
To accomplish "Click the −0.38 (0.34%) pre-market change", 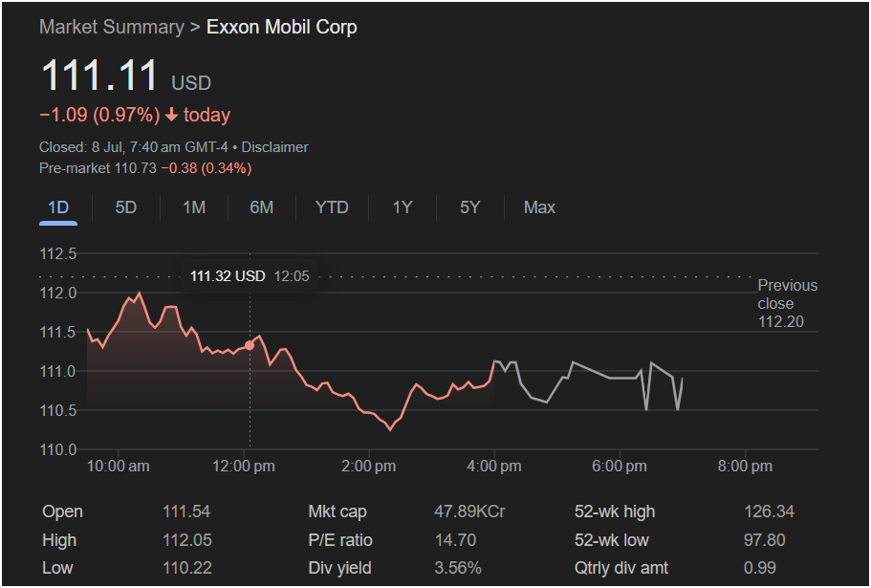I will click(x=207, y=167).
